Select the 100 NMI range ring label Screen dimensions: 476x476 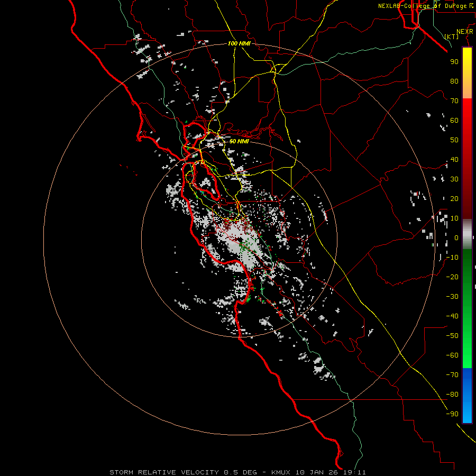pyautogui.click(x=239, y=43)
